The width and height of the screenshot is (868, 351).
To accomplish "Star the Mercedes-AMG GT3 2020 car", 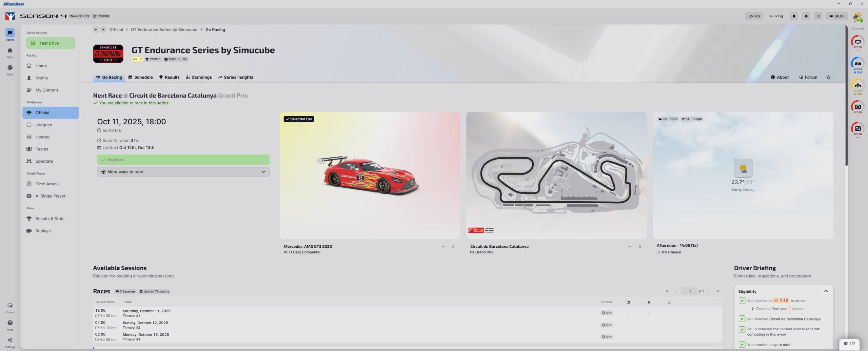I will (453, 246).
